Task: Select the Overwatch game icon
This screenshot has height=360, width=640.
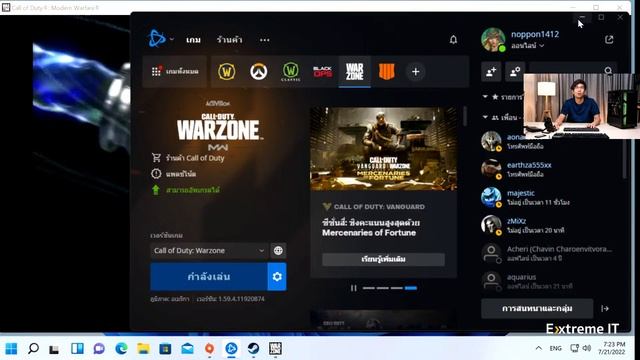Action: coord(258,71)
